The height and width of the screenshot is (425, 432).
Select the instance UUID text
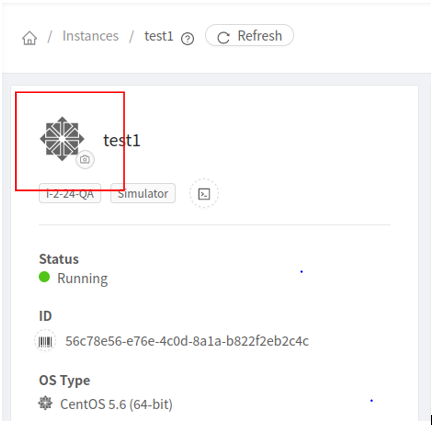point(187,341)
